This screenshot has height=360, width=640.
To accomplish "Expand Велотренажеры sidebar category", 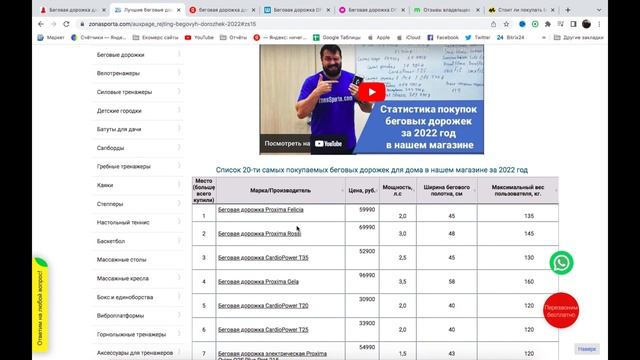I will (179, 73).
